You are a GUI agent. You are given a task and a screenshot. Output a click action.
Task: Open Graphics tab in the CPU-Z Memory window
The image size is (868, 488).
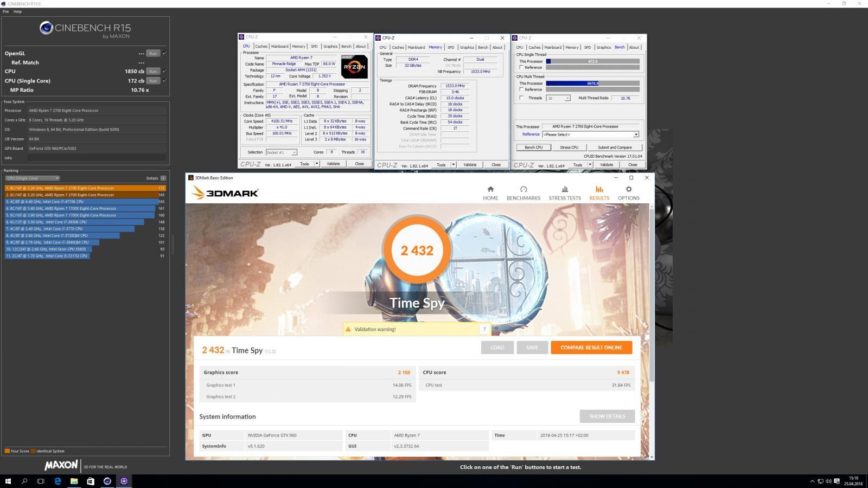click(467, 47)
